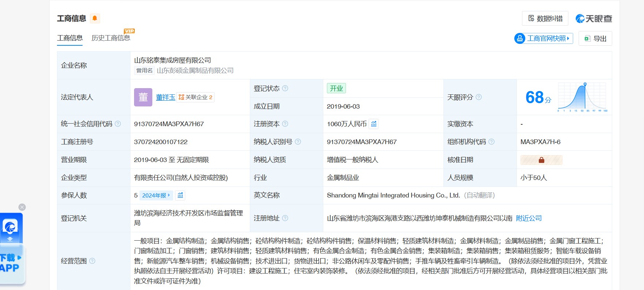Click the help icon beside 天眼评分
This screenshot has height=290, width=644.
[x=479, y=97]
